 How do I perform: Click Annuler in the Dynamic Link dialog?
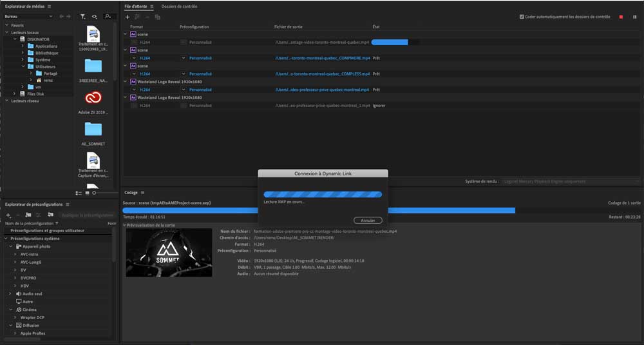368,221
